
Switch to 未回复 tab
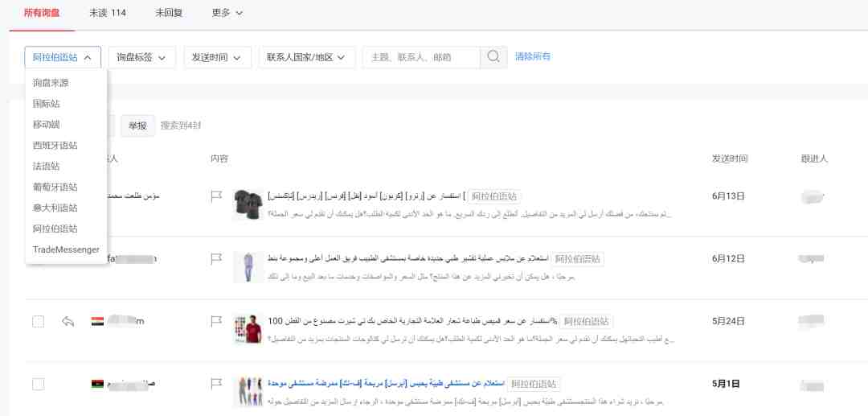[169, 13]
